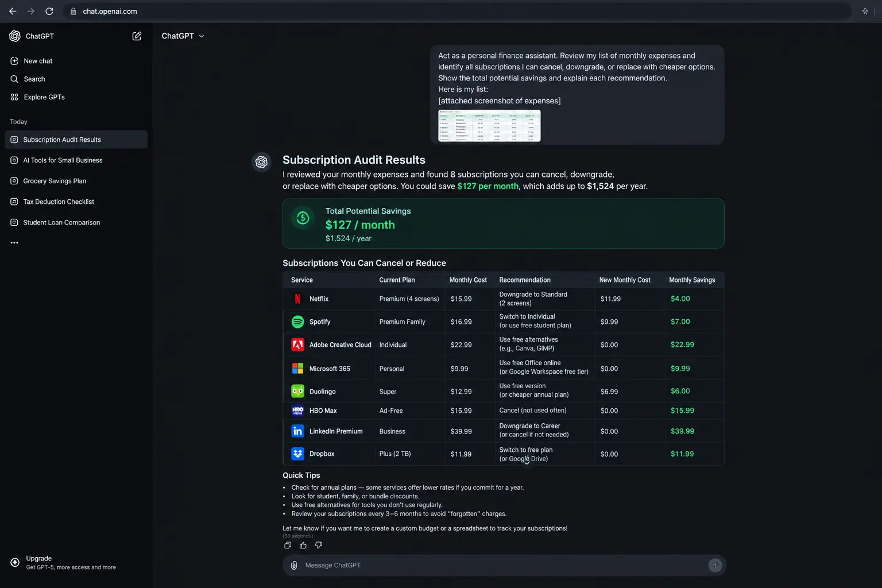Screen dimensions: 882x588
Task: Click the Microsoft 365 logo icon
Action: click(297, 369)
